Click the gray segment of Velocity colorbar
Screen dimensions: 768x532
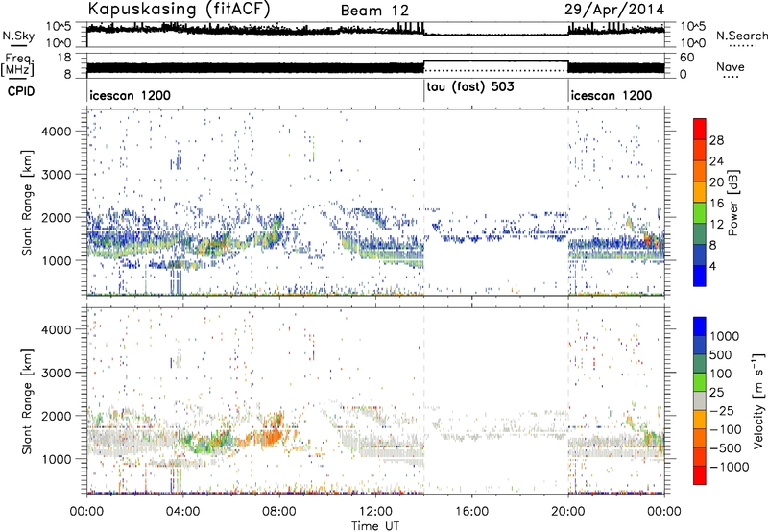(700, 400)
